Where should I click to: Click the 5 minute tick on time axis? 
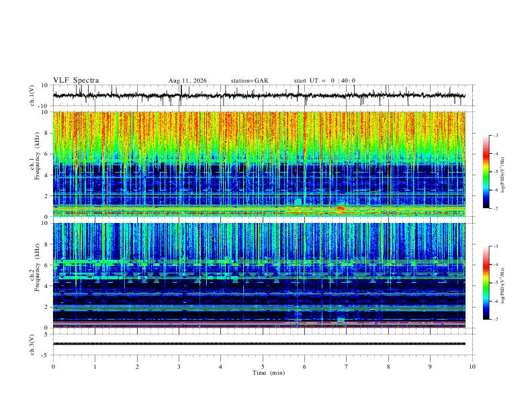pyautogui.click(x=263, y=367)
